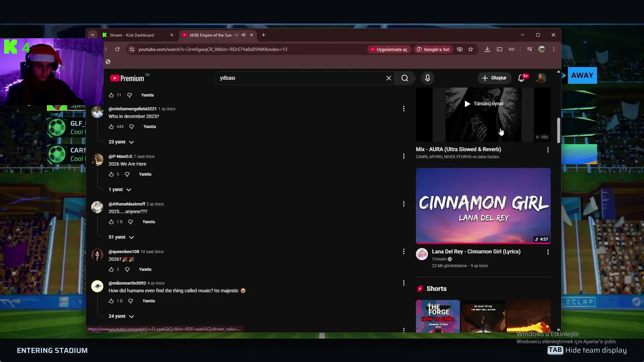The width and height of the screenshot is (644, 362).
Task: Open YouTube notifications bell
Action: click(x=522, y=78)
